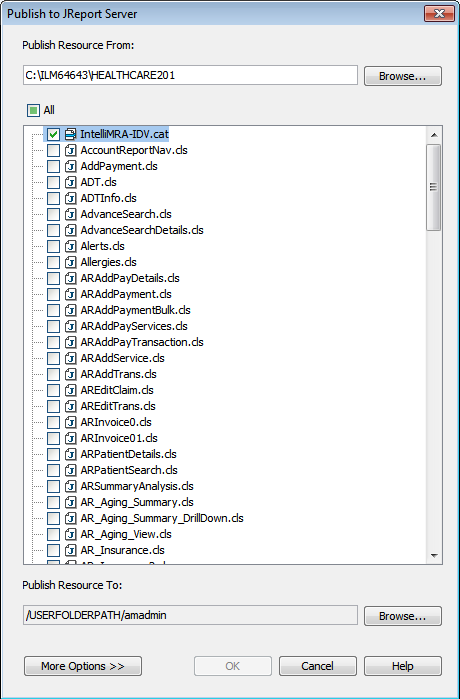
Task: Select AR_Aging_Summary_DrillDown.cls in the list
Action: pos(162,518)
